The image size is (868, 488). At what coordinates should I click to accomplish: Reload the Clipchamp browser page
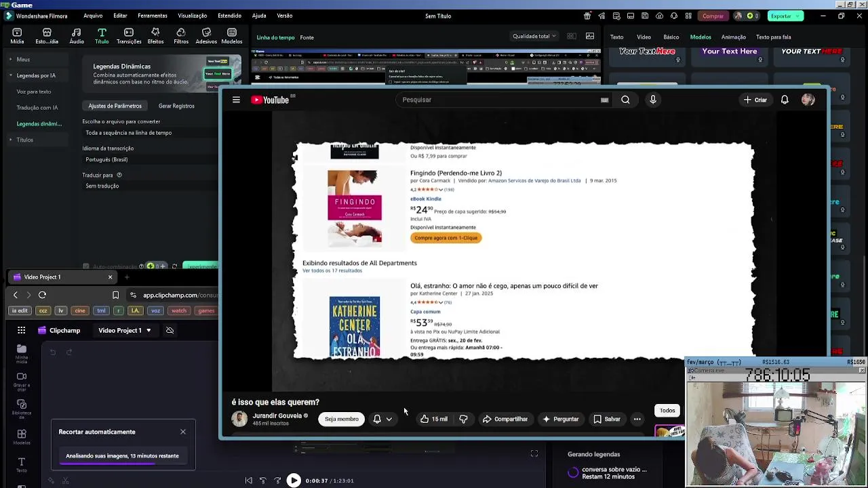click(x=42, y=295)
